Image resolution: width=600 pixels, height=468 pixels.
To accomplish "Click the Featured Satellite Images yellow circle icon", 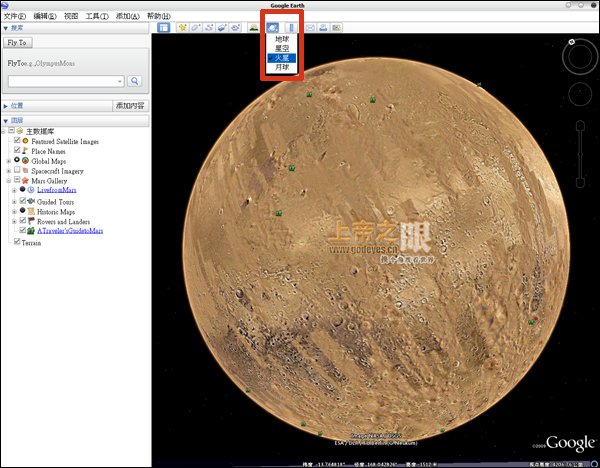I will click(25, 141).
